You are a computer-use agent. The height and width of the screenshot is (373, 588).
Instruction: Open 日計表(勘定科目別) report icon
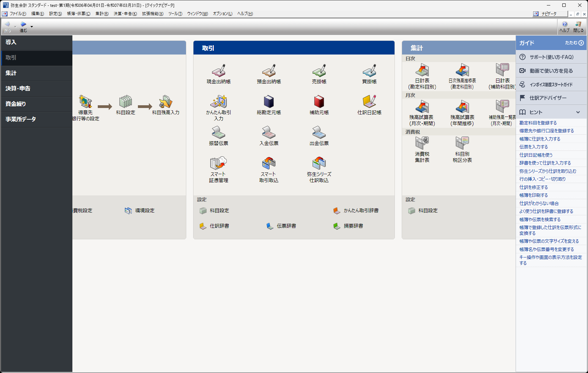(x=422, y=70)
